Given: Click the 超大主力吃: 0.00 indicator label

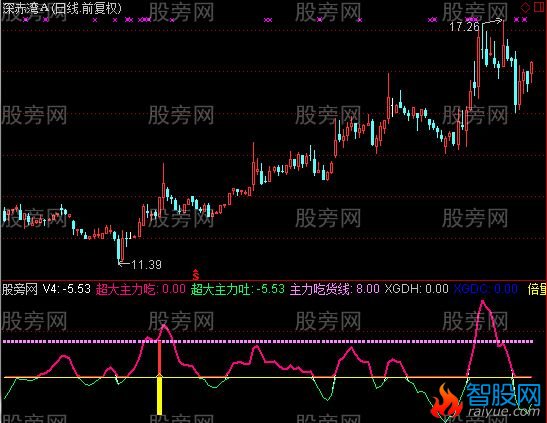Looking at the screenshot, I should pos(141,289).
